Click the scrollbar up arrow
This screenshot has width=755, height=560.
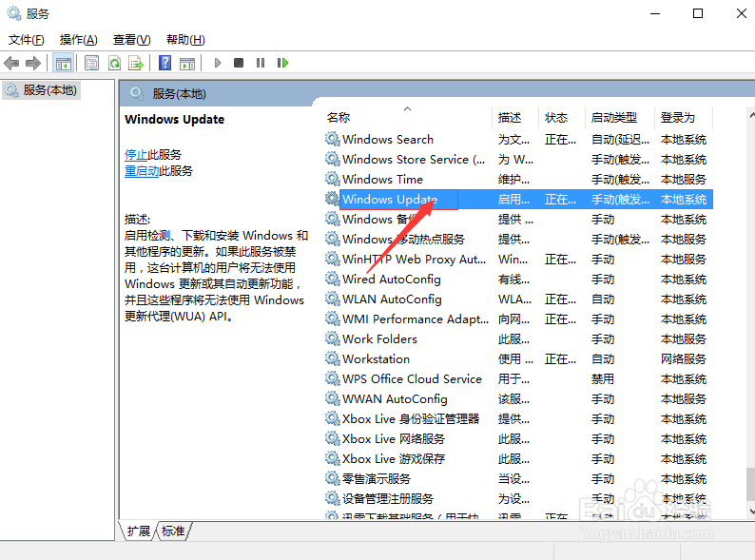[751, 115]
